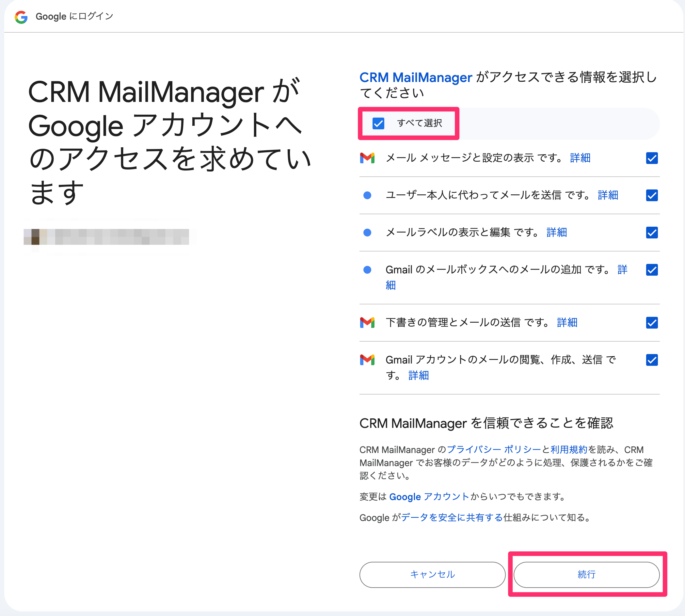
Task: Uncheck Gmail アカウントのメールの閲覧、作成、送信 permission
Action: 652,360
